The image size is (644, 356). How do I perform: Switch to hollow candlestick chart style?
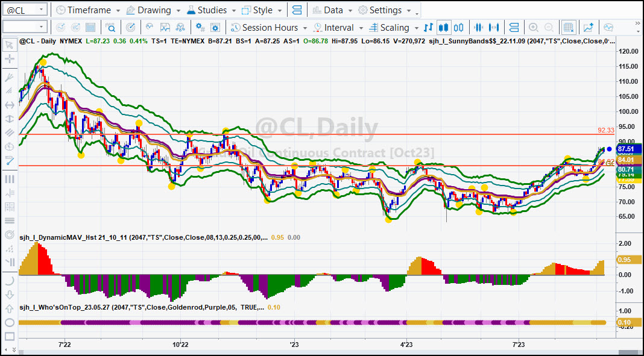459,28
